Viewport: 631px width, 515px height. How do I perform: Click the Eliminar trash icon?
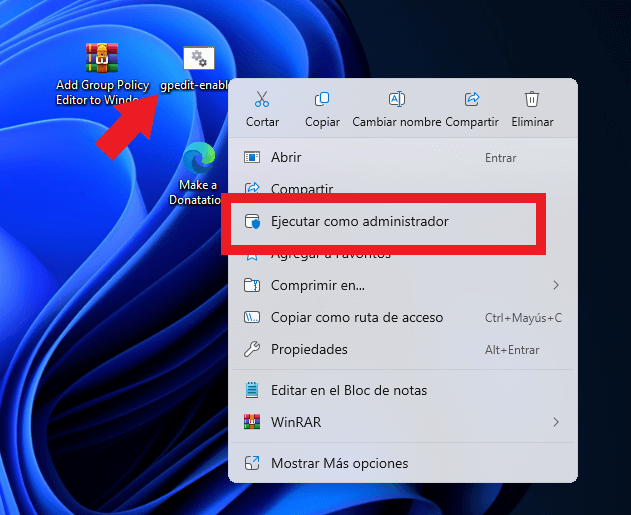click(532, 99)
